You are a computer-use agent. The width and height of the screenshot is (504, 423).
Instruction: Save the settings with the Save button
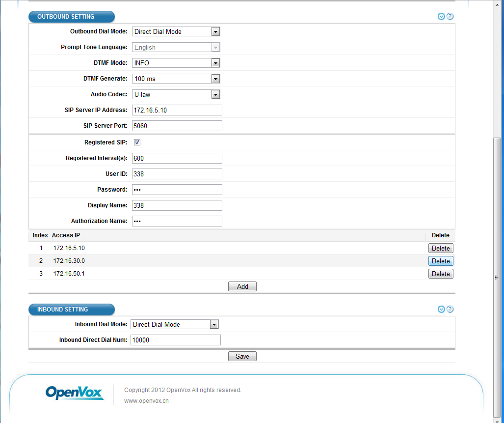(x=242, y=357)
